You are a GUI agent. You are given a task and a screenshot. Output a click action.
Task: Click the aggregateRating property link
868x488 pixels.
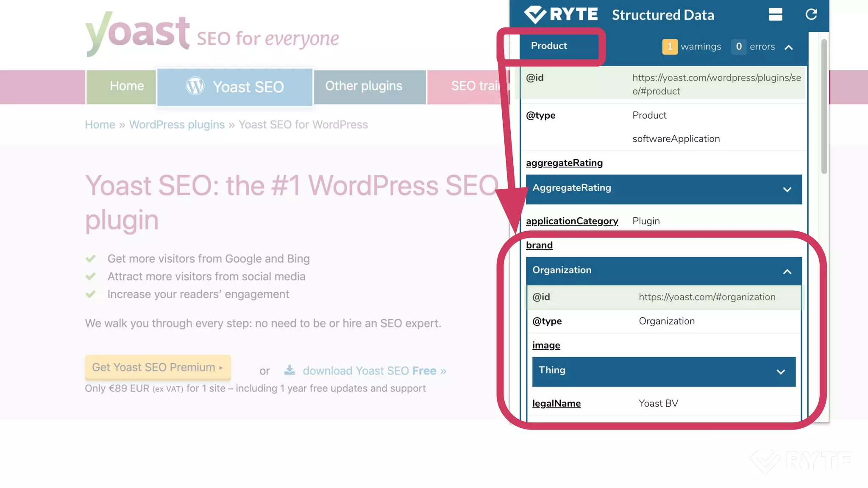pos(564,163)
